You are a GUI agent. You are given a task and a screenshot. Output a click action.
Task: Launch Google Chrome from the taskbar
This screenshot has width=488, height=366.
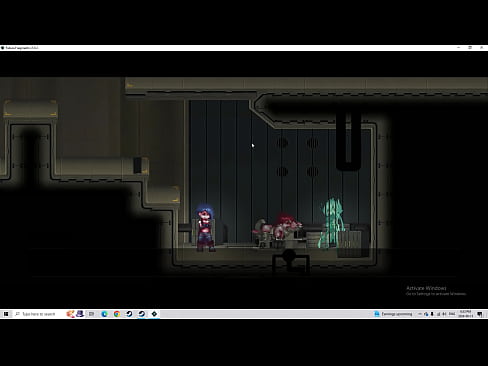[117, 314]
